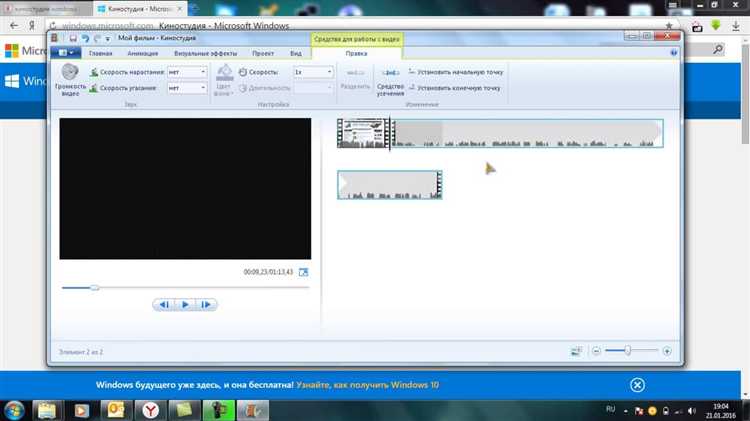Open Yandex browser from taskbar

[x=150, y=410]
